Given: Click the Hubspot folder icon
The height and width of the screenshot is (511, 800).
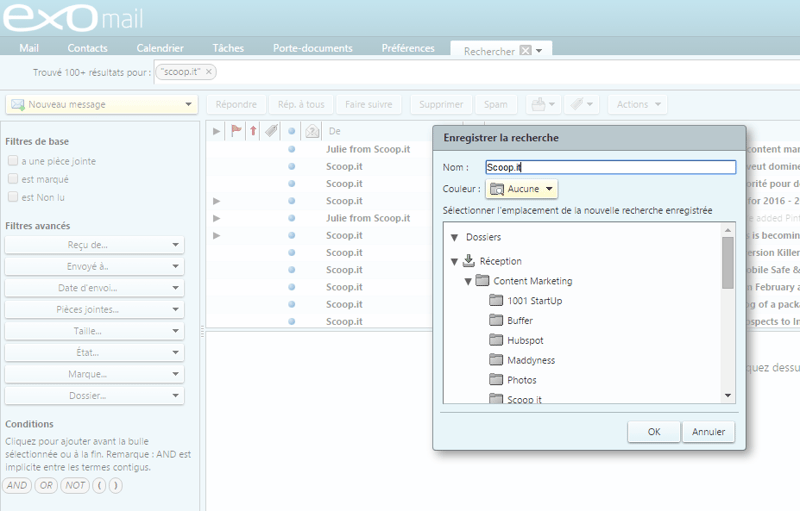Looking at the screenshot, I should point(496,340).
